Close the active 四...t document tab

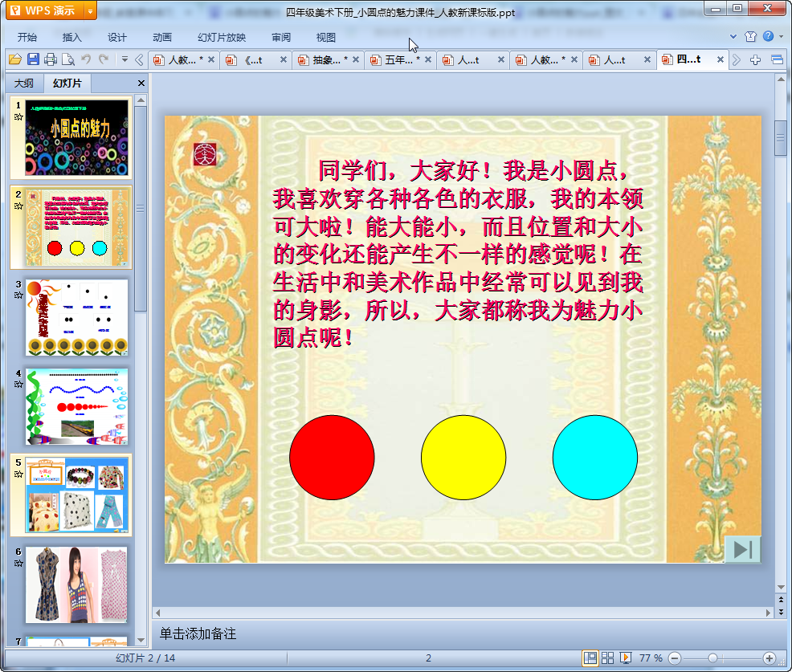pos(721,59)
